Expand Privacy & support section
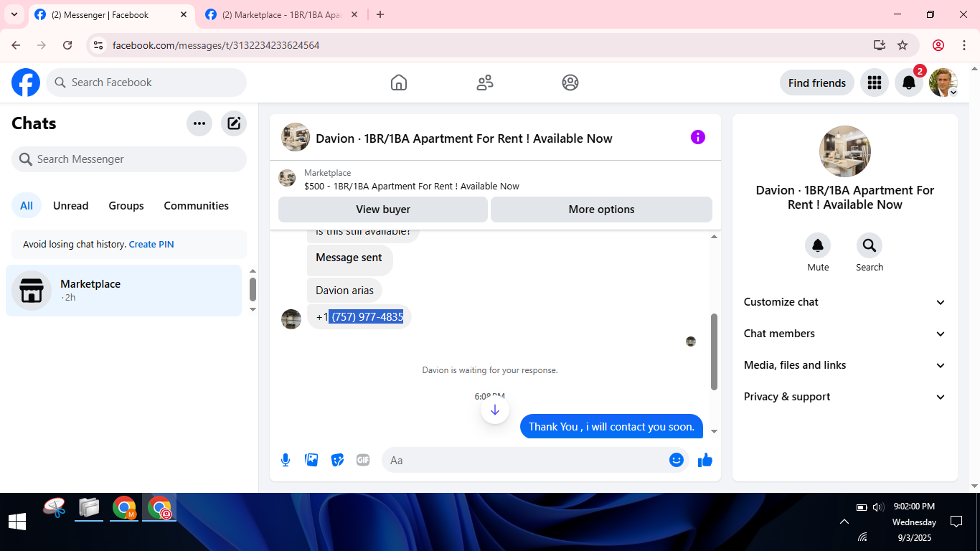This screenshot has width=980, height=551. tap(845, 397)
